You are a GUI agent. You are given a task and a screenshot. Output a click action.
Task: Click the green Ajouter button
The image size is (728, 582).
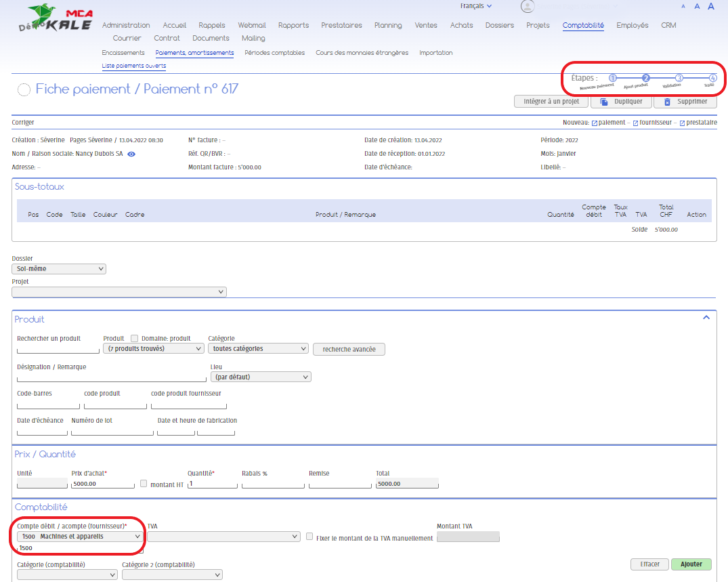[x=691, y=564]
